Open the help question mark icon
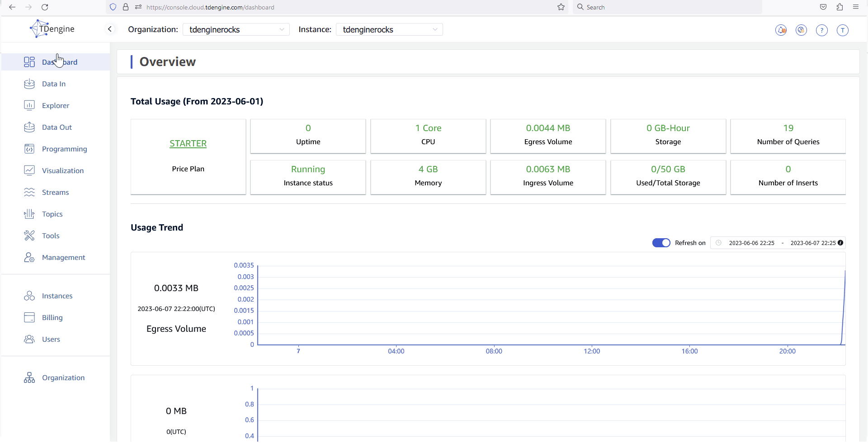This screenshot has height=443, width=868. (x=821, y=30)
